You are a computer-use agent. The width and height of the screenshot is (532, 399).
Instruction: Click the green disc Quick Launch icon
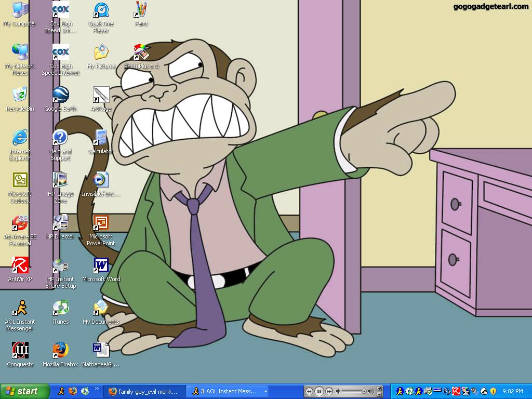pyautogui.click(x=85, y=391)
